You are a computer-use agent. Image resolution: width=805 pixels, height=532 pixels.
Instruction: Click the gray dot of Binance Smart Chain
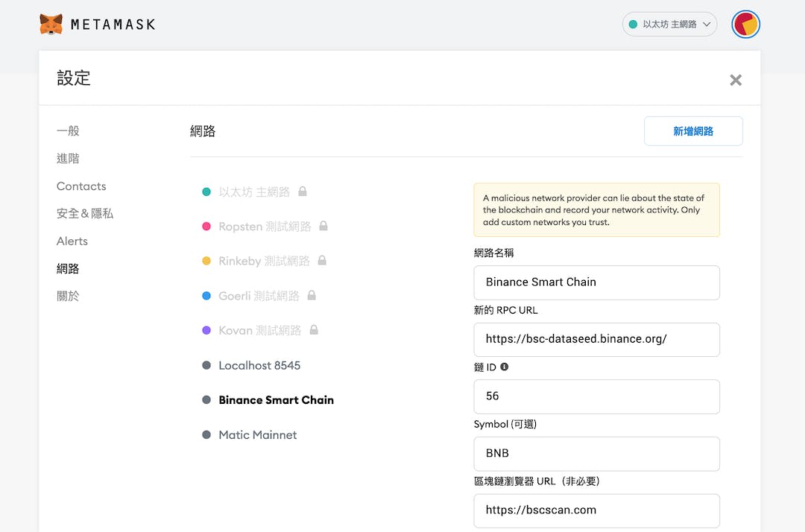coord(206,399)
